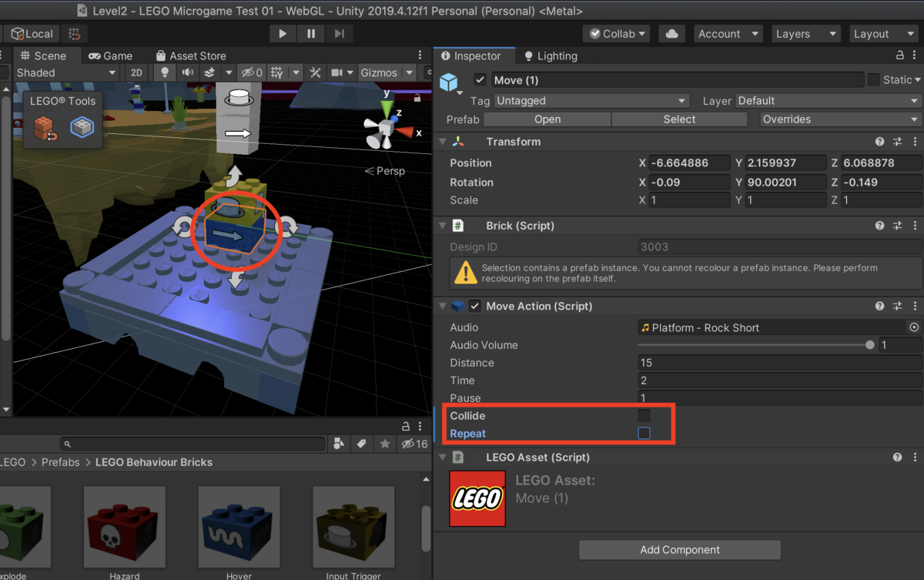Click the Distance value field
The image size is (924, 580).
click(x=780, y=363)
